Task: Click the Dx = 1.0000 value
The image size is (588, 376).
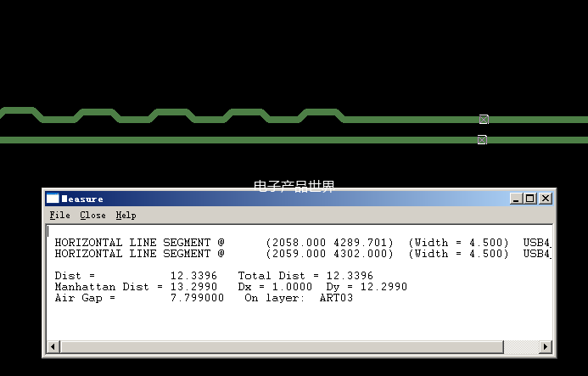Action: click(x=275, y=287)
